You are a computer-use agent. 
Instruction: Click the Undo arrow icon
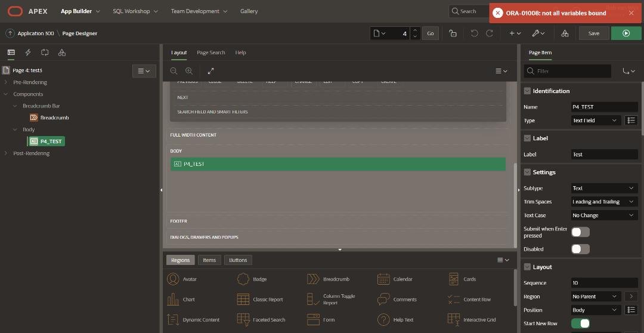coord(475,33)
